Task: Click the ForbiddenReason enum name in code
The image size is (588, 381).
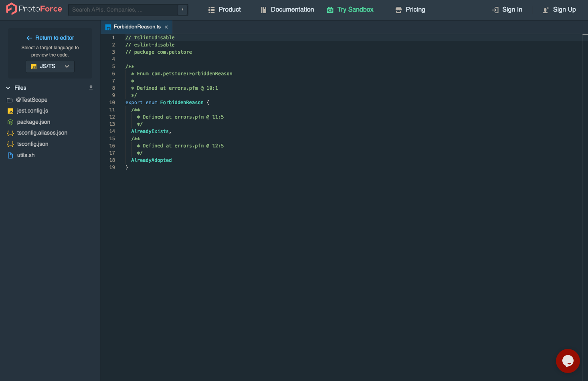Action: (182, 103)
